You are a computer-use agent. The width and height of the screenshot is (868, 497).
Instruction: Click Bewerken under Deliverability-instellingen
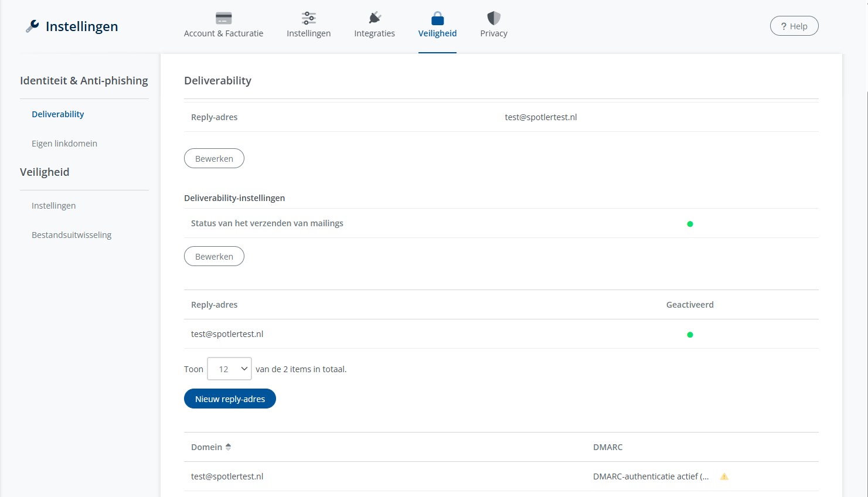tap(214, 257)
